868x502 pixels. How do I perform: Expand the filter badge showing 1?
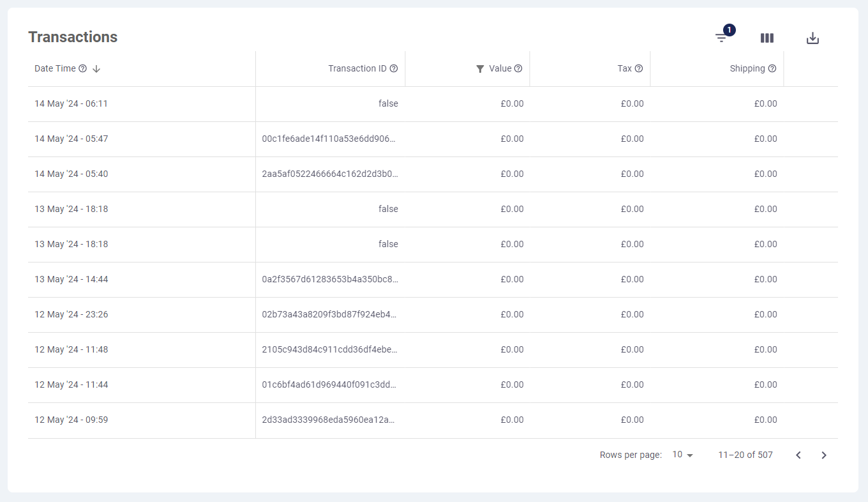point(728,29)
